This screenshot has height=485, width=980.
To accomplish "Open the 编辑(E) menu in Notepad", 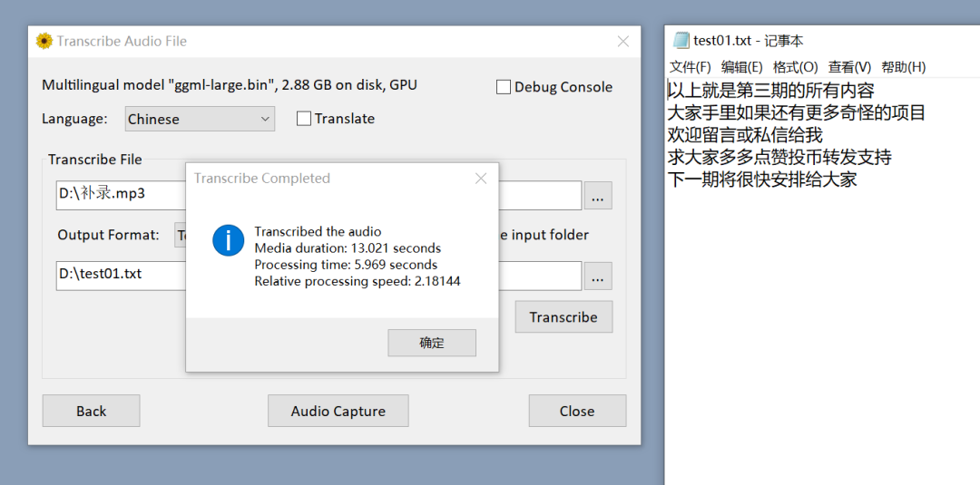I will (x=741, y=67).
